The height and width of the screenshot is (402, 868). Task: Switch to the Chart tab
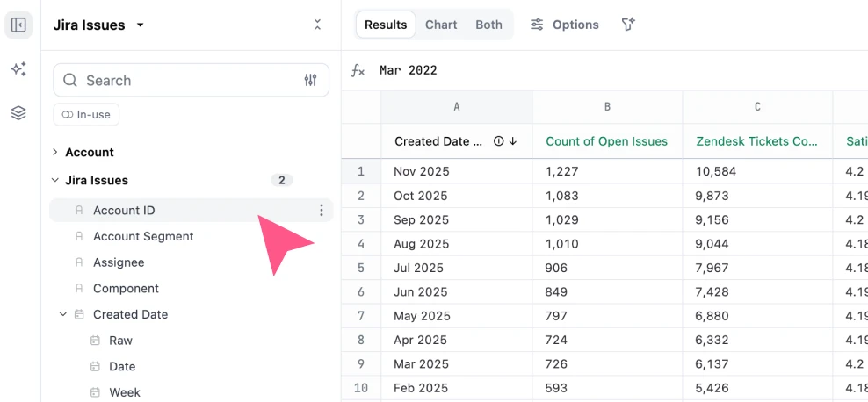click(441, 25)
